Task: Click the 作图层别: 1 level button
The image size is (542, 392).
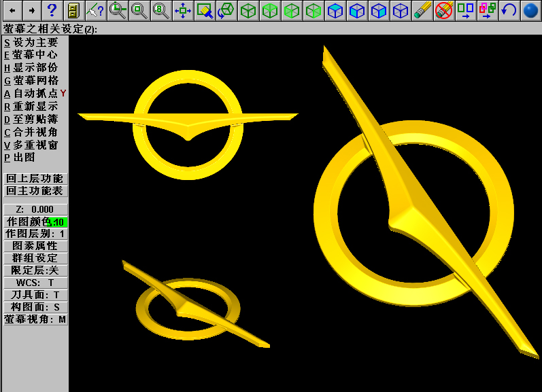Action: (x=35, y=234)
